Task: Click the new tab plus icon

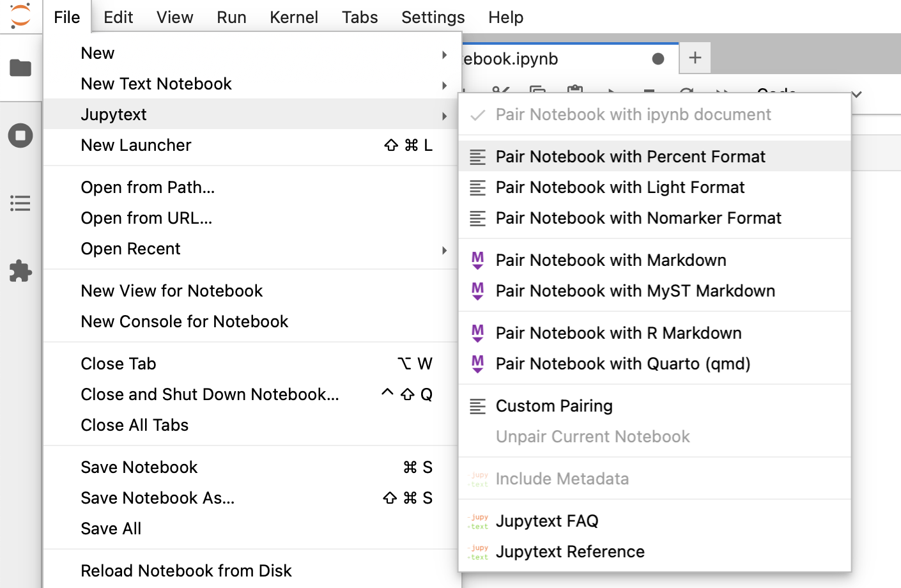Action: [695, 58]
